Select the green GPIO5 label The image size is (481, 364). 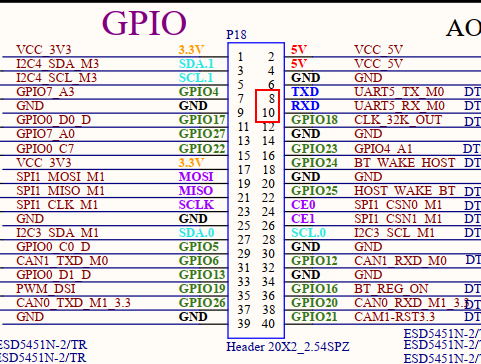[199, 246]
